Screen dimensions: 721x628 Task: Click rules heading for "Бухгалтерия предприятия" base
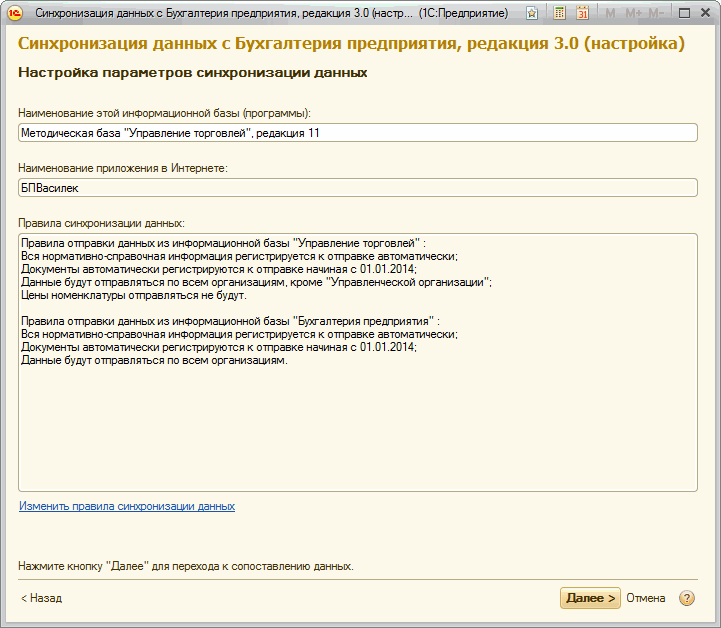(230, 321)
